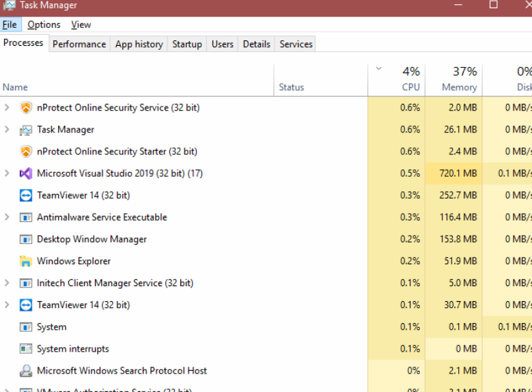
Task: Expand the Initech Client Manager Service group
Action: 7,283
